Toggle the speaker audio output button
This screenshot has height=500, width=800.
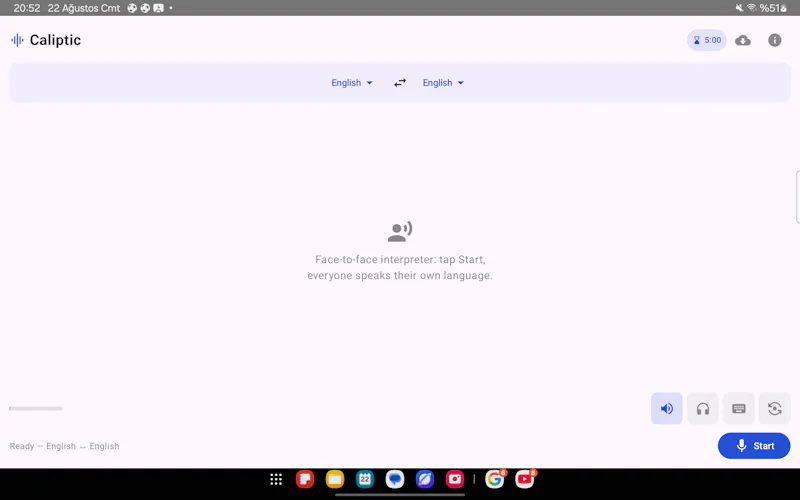667,408
